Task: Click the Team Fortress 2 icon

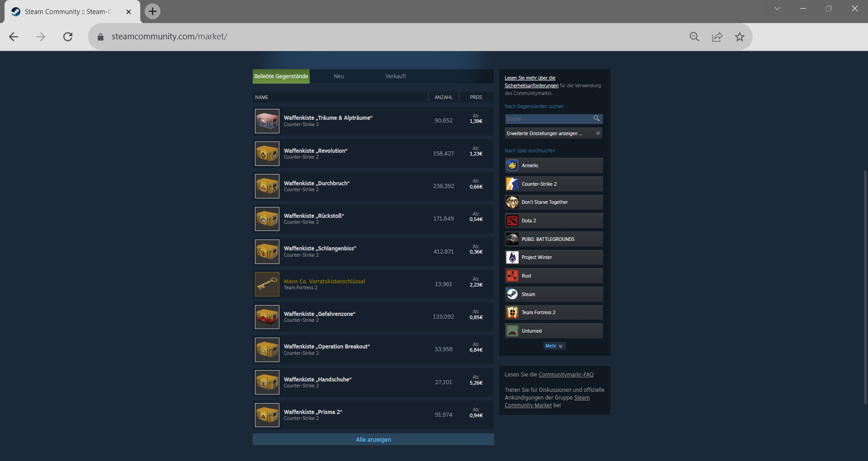Action: tap(512, 312)
